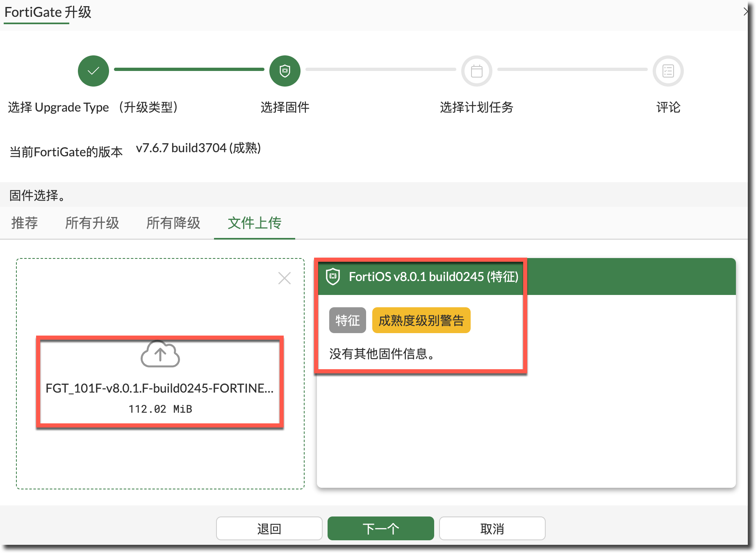Click the 选择计划任务 step label

[x=476, y=107]
